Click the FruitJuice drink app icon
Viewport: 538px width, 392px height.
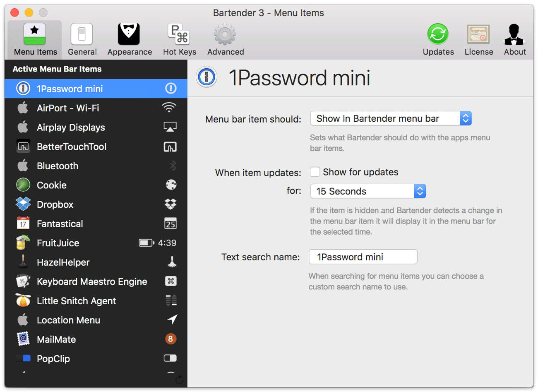pos(23,242)
